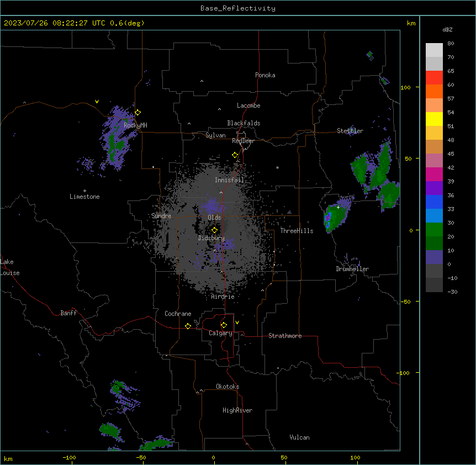476x465 pixels.
Task: Click the yellow diamond marker near RedDeer
Action: [235, 155]
